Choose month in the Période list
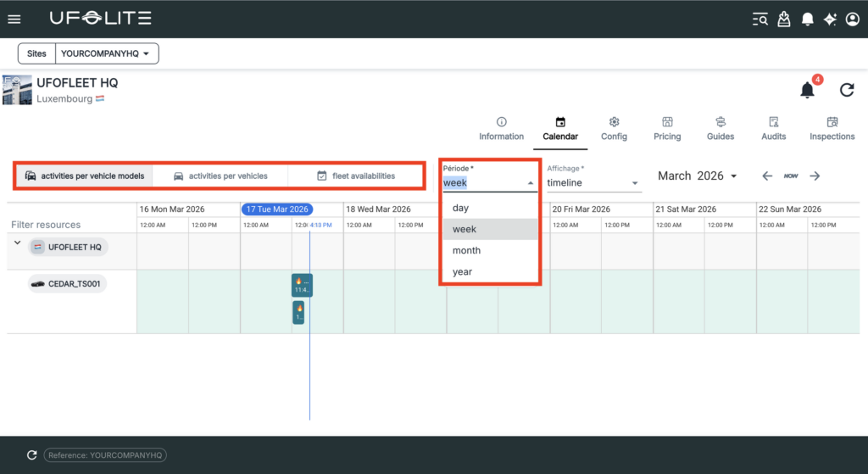Screen dimensions: 868x474 [x=466, y=250]
